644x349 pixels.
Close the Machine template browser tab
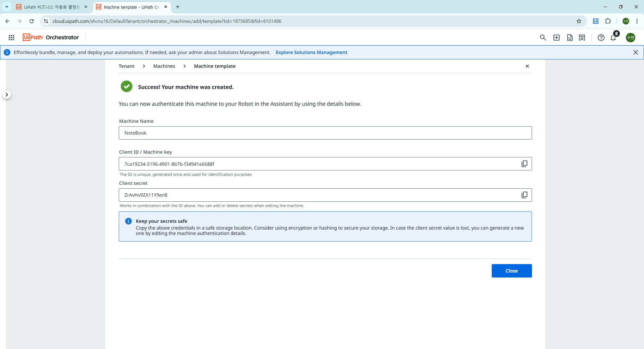point(166,7)
